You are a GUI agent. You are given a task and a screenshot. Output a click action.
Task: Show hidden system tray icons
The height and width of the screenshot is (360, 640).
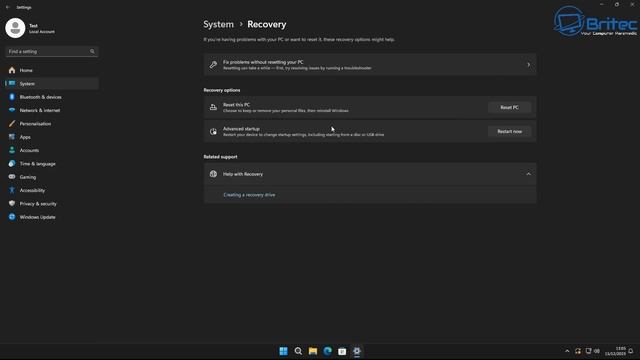[567, 351]
